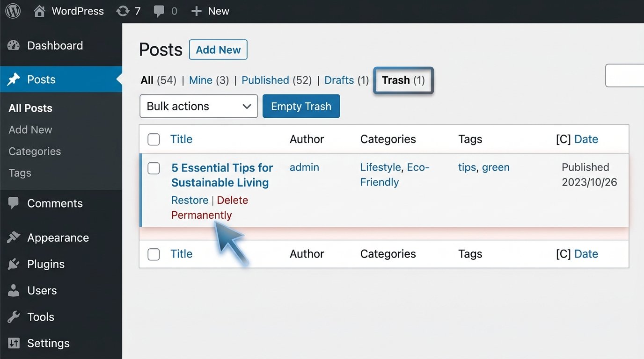Show All (54) posts filter
The height and width of the screenshot is (359, 644).
[x=158, y=80]
